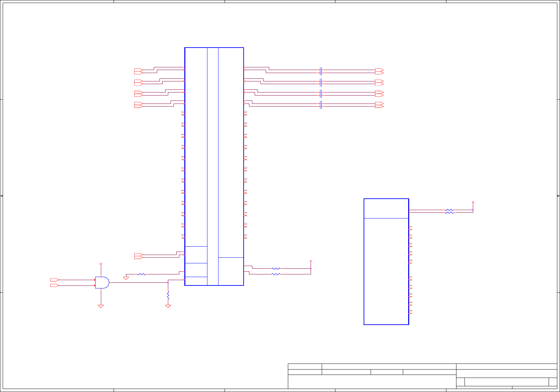The width and height of the screenshot is (560, 392).
Task: Select the lower input port feeding the AND gate
Action: pyautogui.click(x=55, y=285)
